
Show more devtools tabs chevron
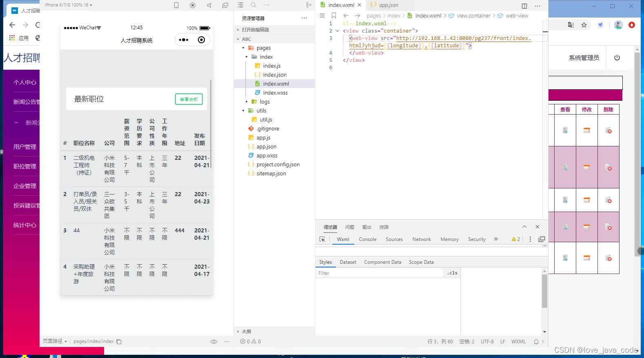496,239
